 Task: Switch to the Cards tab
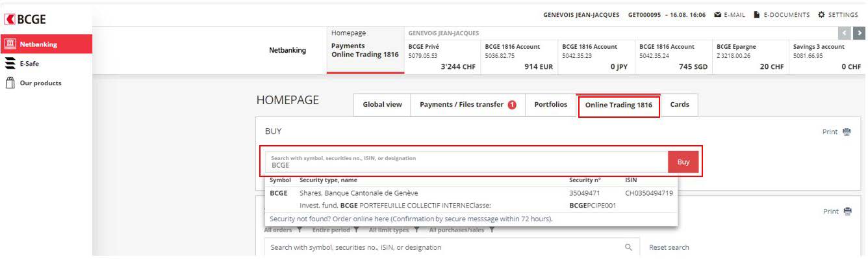pos(680,104)
